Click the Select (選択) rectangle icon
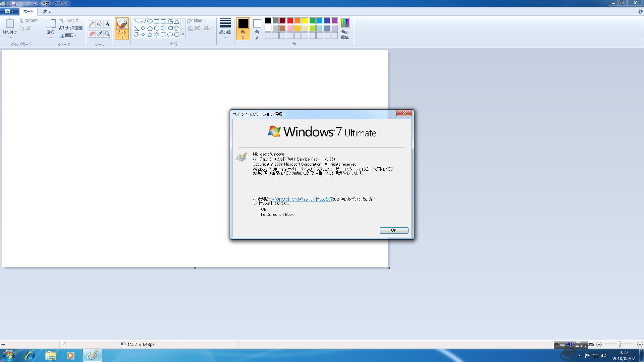The height and width of the screenshot is (362, 644). click(x=50, y=23)
